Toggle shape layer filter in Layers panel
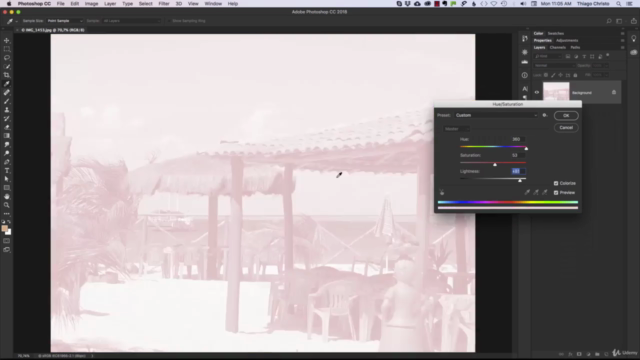 (592, 56)
